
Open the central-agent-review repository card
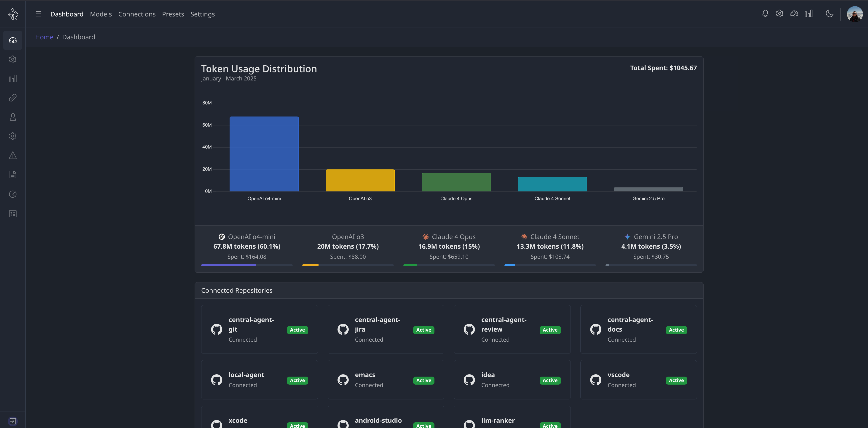pyautogui.click(x=512, y=329)
